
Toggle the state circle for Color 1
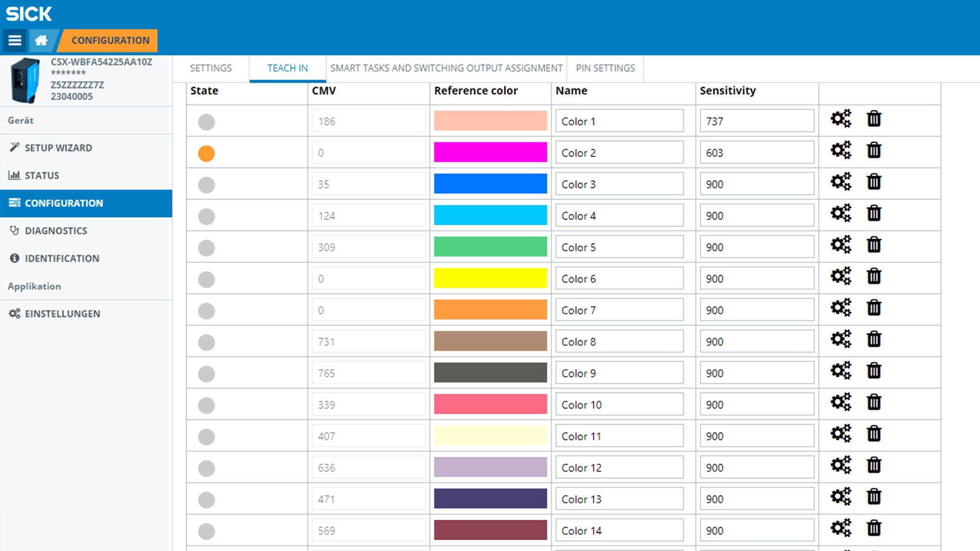[206, 122]
